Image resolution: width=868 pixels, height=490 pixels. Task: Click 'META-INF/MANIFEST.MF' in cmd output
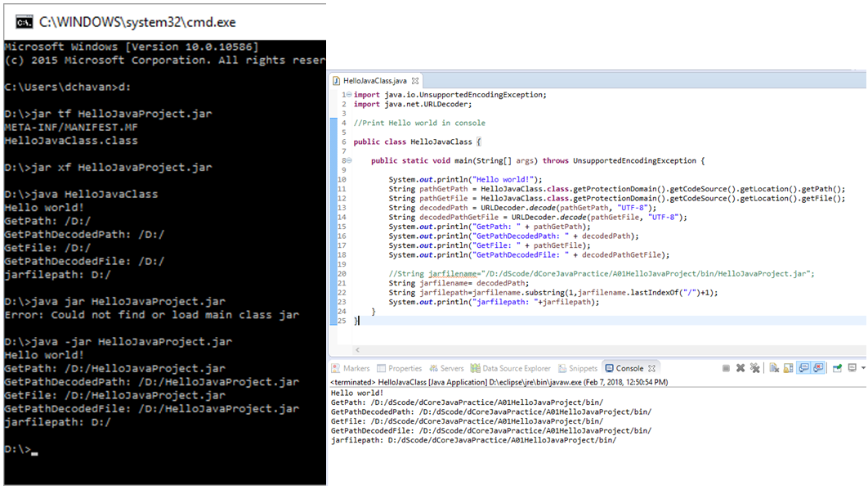tap(71, 128)
